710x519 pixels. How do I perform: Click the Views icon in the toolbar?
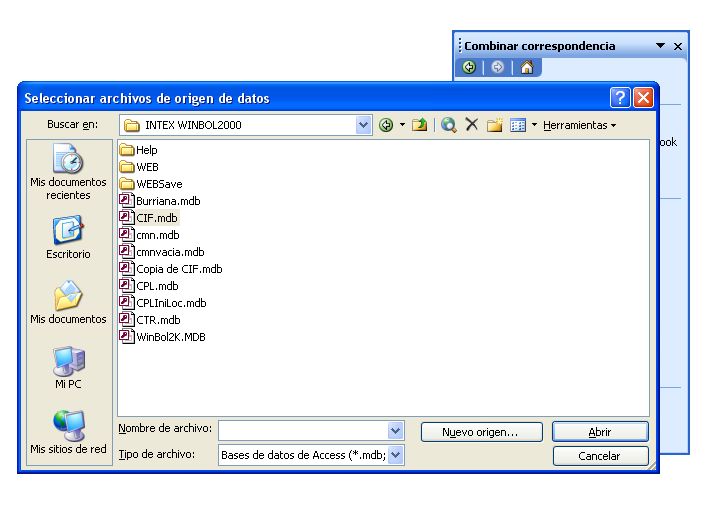[x=518, y=125]
